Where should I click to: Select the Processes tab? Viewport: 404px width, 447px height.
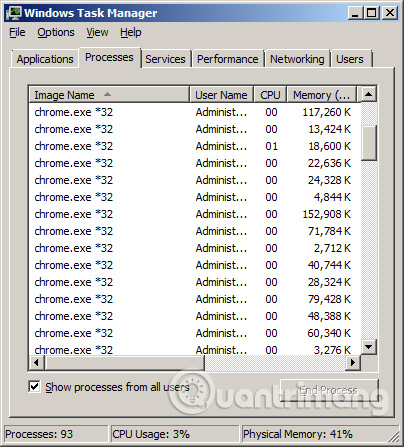point(109,57)
